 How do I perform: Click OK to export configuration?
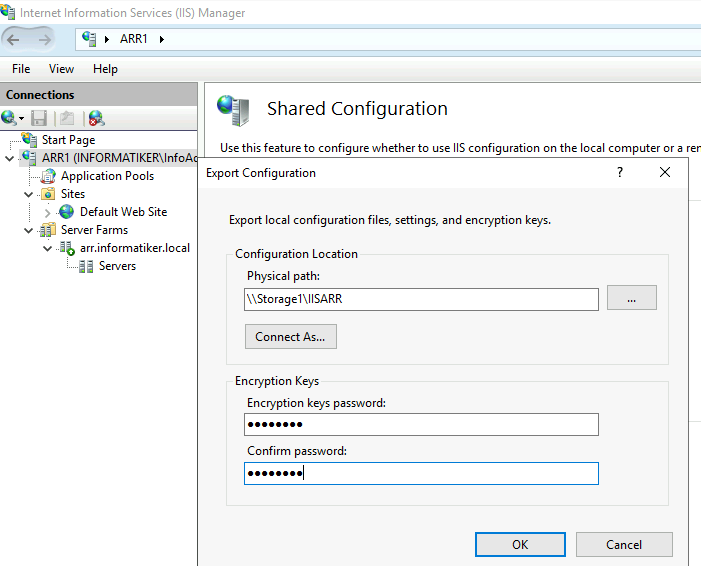pyautogui.click(x=520, y=545)
